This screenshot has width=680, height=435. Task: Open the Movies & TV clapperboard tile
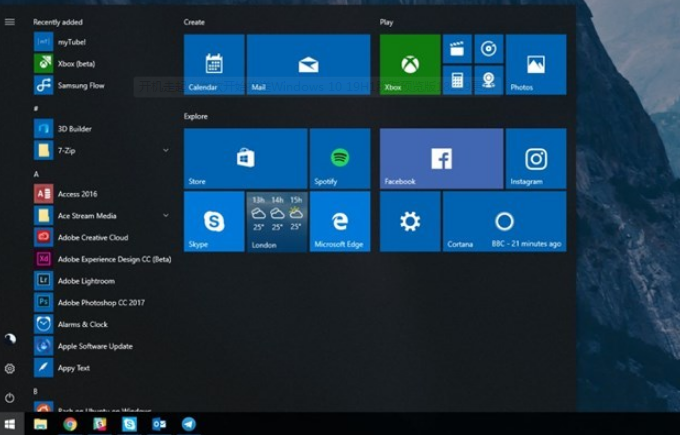pos(457,49)
